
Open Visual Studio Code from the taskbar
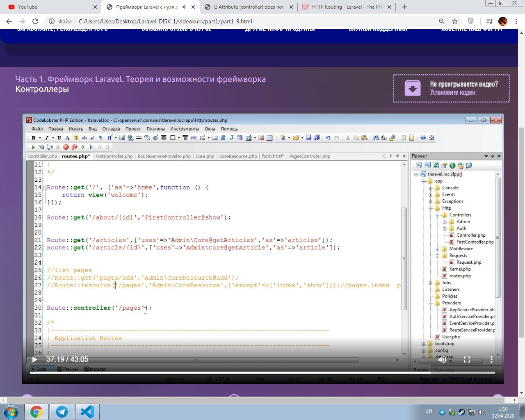tap(87, 412)
